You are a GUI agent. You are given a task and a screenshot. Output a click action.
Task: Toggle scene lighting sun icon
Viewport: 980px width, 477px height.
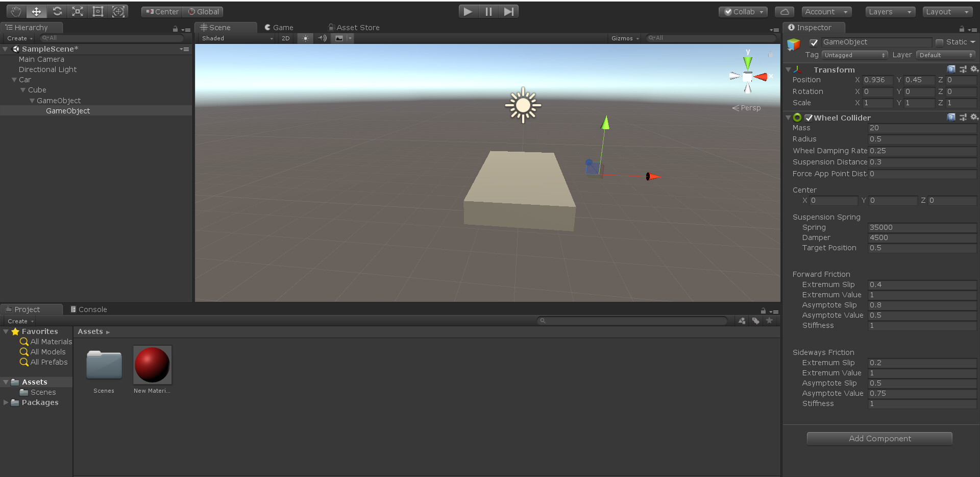(305, 38)
